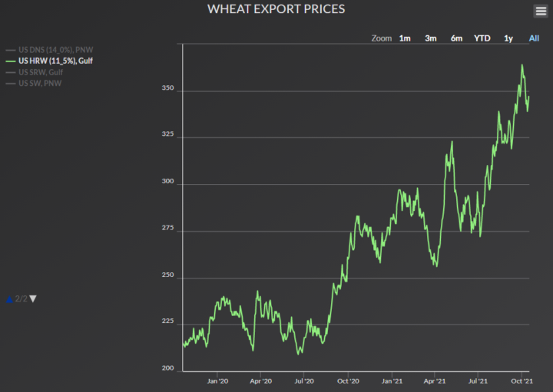
Task: Zoom chart to 1m range
Action: (x=405, y=38)
